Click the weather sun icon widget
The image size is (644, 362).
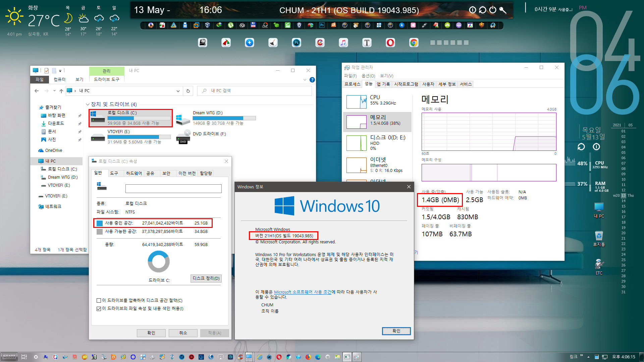click(14, 16)
